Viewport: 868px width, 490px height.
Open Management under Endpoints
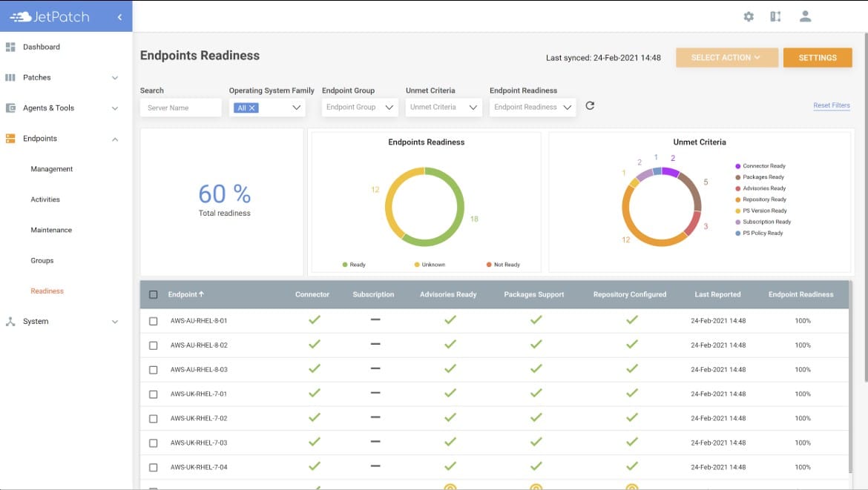(51, 169)
